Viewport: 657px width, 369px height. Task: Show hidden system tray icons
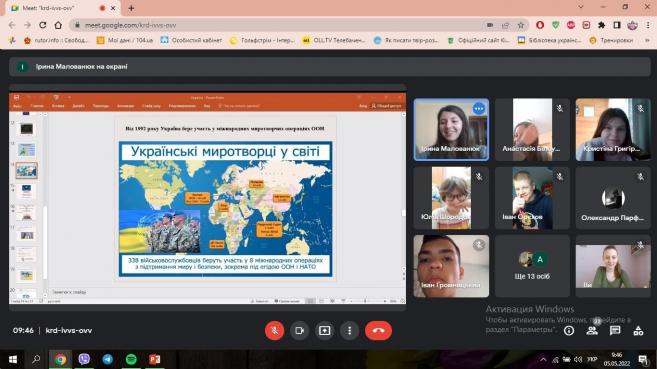pos(543,359)
